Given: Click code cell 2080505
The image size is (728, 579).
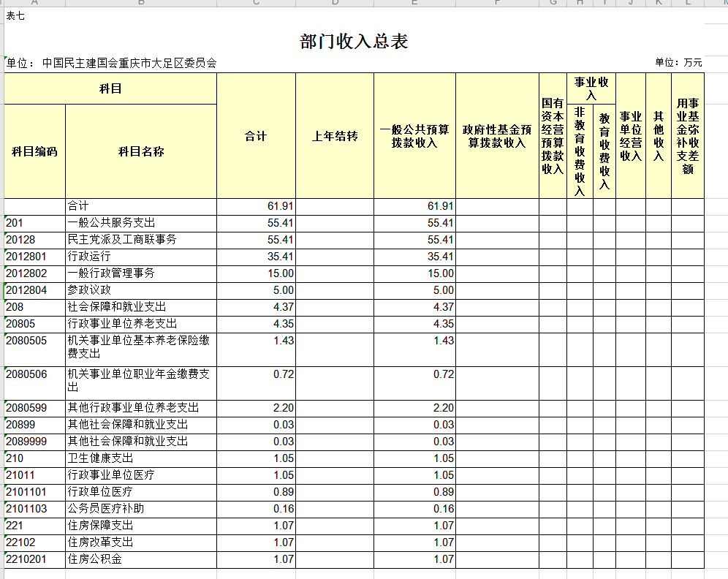Looking at the screenshot, I should 35,349.
